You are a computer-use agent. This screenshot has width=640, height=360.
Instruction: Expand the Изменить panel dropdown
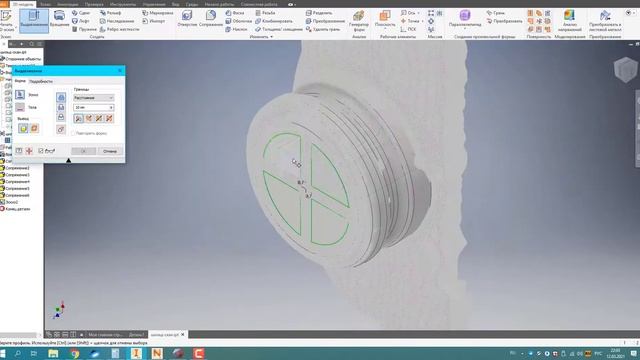[261, 37]
